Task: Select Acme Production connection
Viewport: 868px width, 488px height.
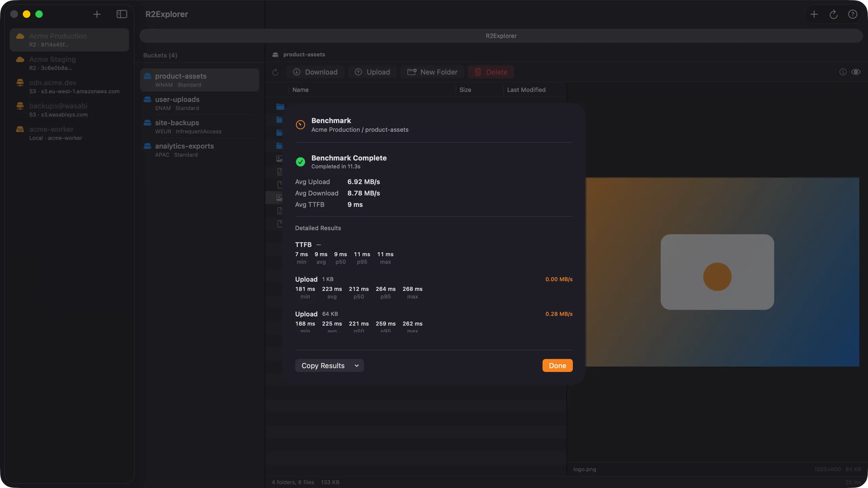Action: (69, 40)
